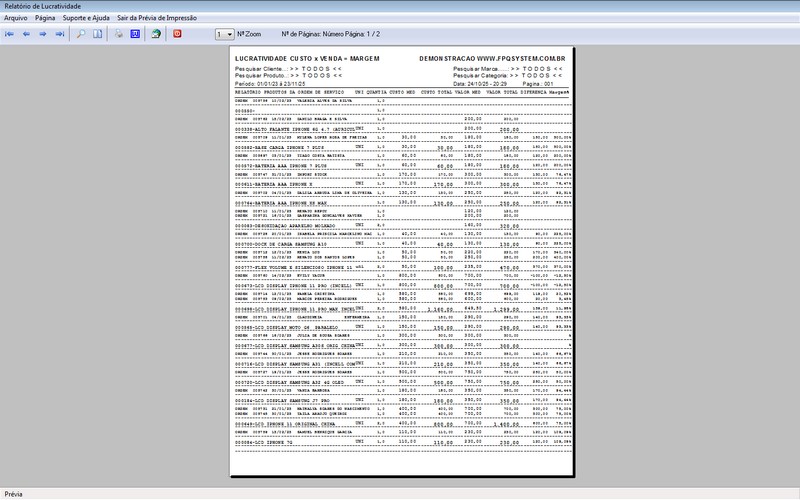The height and width of the screenshot is (500, 800).
Task: Click the printer icon in toolbar
Action: 119,34
